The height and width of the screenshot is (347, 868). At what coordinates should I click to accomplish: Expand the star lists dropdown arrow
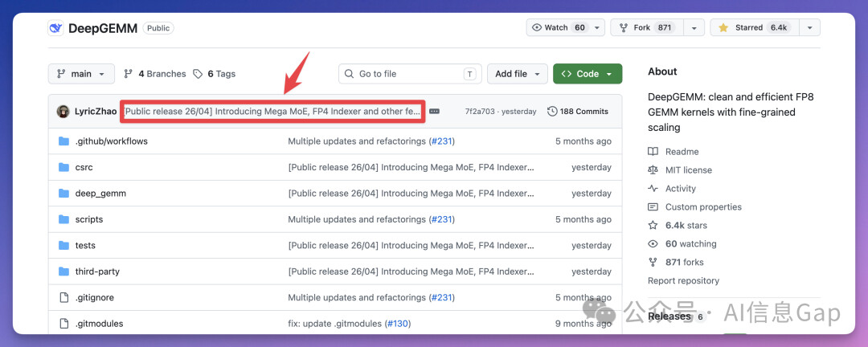coord(810,27)
